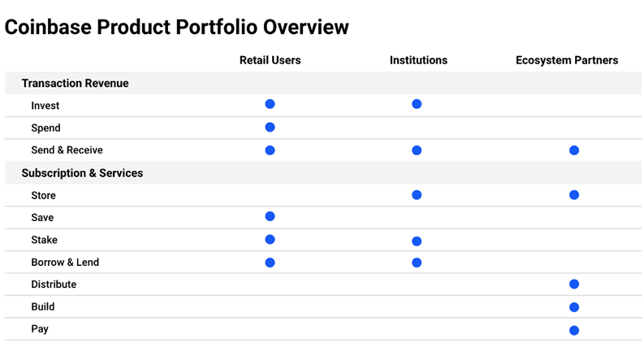Select the Send & Receive row label
Image resolution: width=644 pixels, height=343 pixels.
pyautogui.click(x=67, y=150)
